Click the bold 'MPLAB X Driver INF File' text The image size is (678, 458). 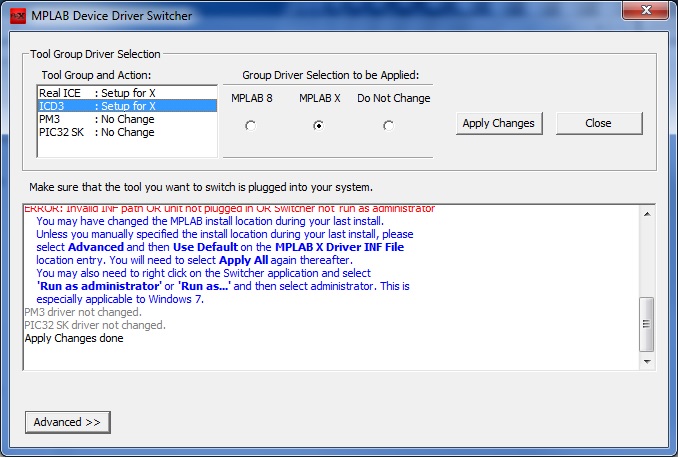[x=339, y=247]
